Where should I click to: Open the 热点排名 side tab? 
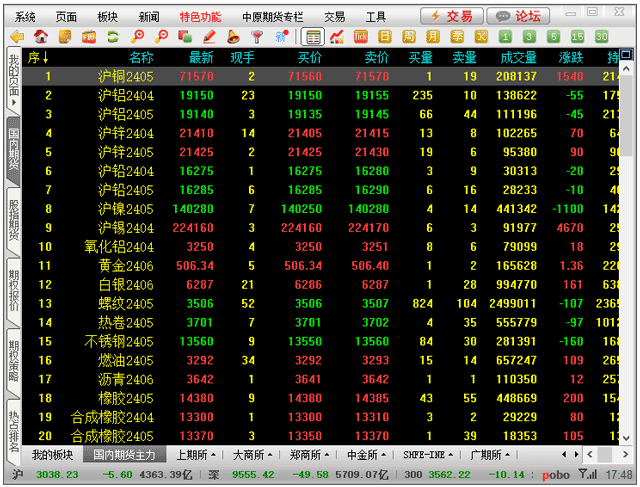tap(14, 431)
